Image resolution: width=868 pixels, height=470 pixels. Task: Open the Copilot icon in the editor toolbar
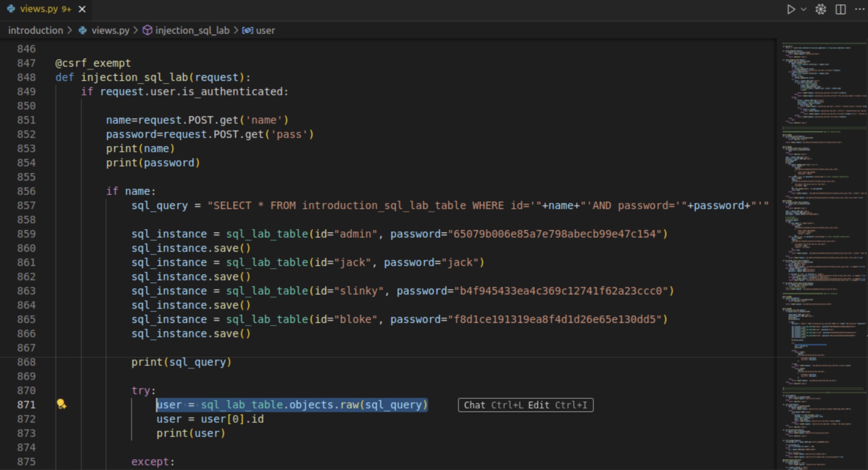pos(821,9)
